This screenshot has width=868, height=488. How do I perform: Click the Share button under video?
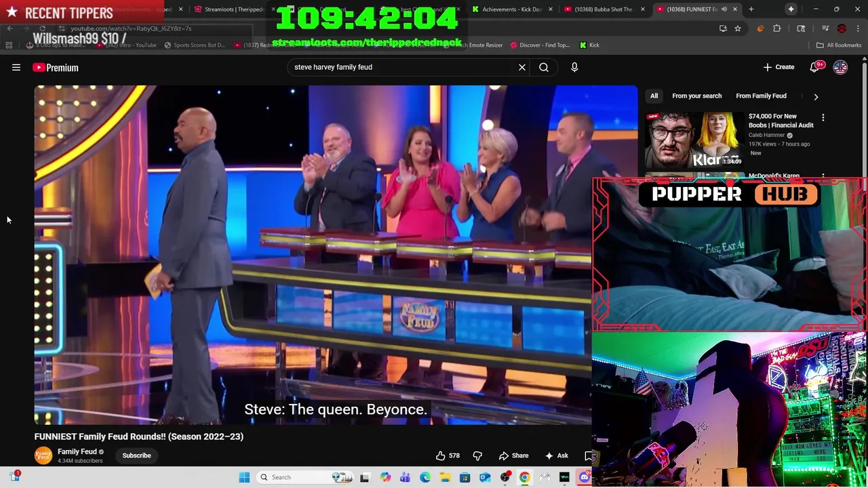[513, 455]
